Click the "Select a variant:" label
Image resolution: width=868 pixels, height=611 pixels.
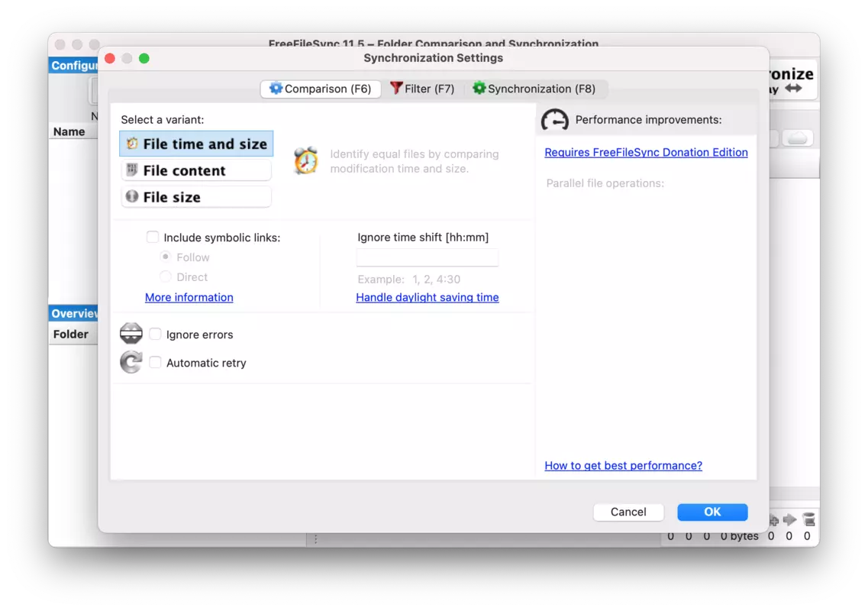coord(162,120)
